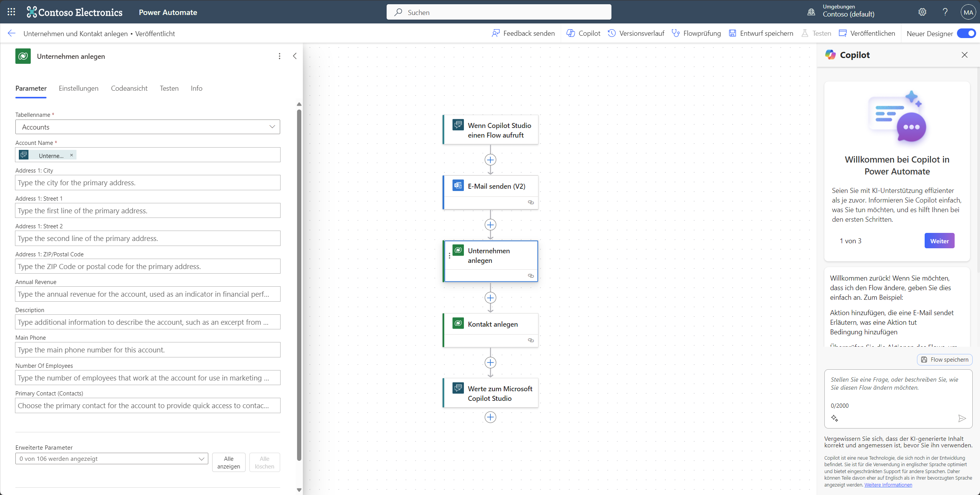
Task: Remove the Unterne... Account Name tag
Action: [71, 155]
